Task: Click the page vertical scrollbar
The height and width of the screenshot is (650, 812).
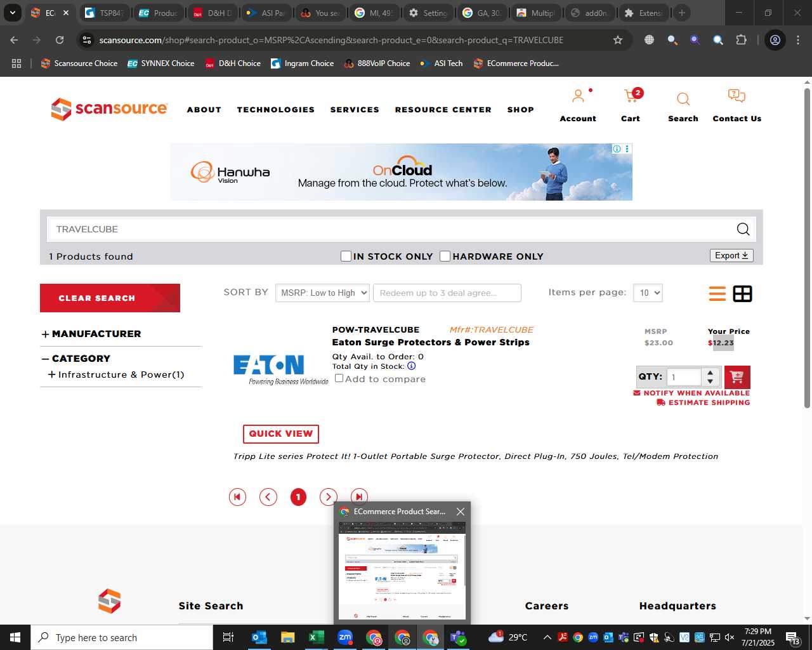Action: 807,248
